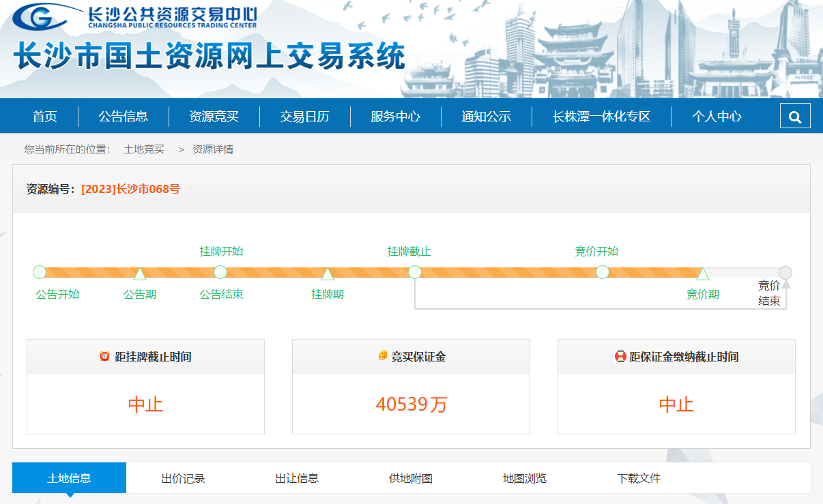
Task: Click the 竞价期 label under the timeline
Action: [703, 295]
